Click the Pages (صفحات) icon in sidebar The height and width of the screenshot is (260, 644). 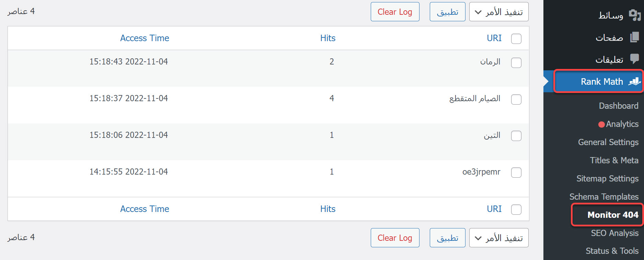tap(635, 37)
